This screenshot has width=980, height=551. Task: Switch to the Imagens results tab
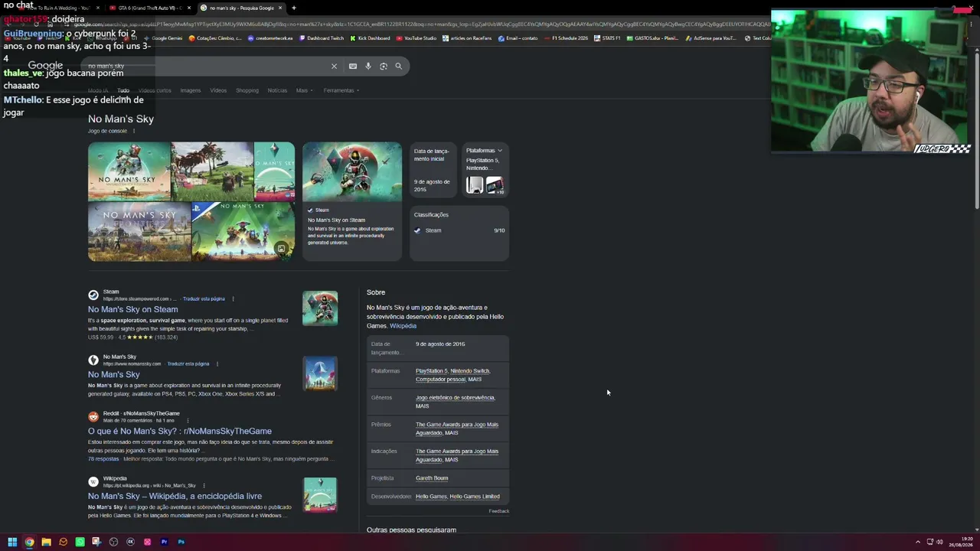pyautogui.click(x=191, y=90)
